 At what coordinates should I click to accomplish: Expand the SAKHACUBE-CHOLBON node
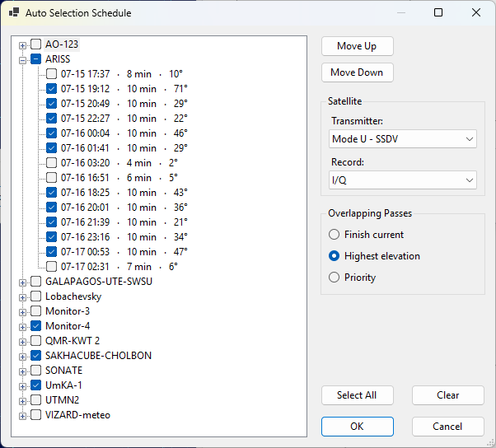(22, 357)
